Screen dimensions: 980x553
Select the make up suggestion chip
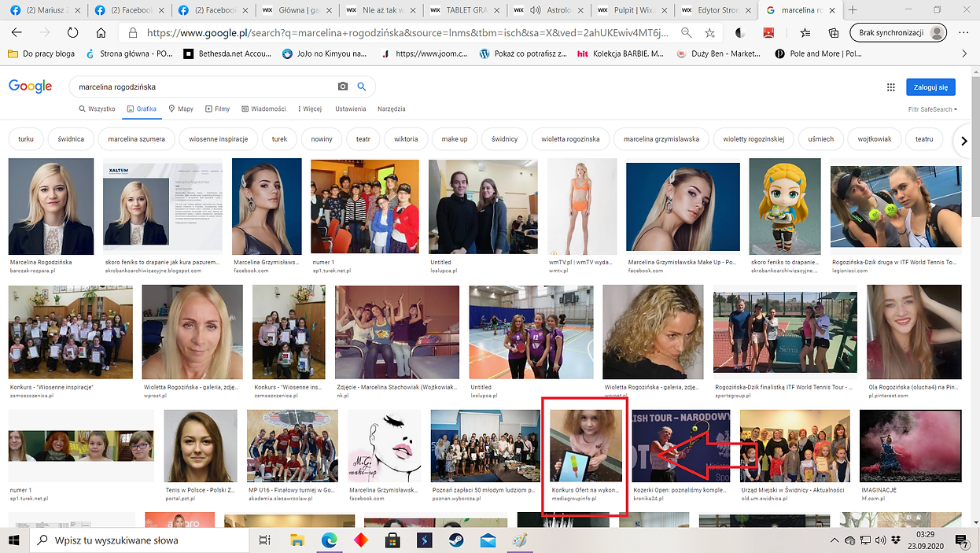coord(455,139)
